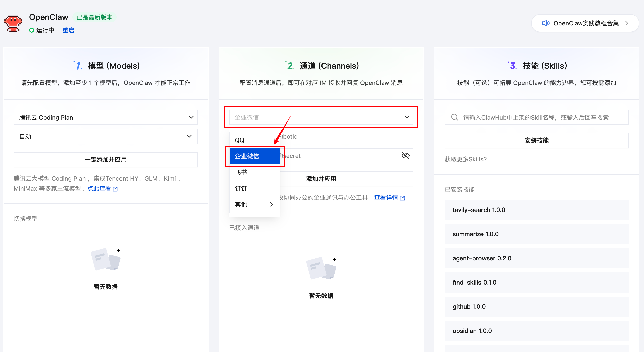The width and height of the screenshot is (644, 352).
Task: Click external link icon beside 查看详情
Action: [403, 198]
